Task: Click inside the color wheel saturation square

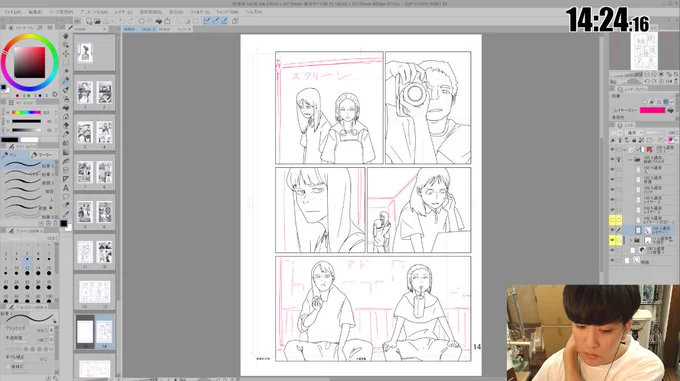Action: [29, 62]
